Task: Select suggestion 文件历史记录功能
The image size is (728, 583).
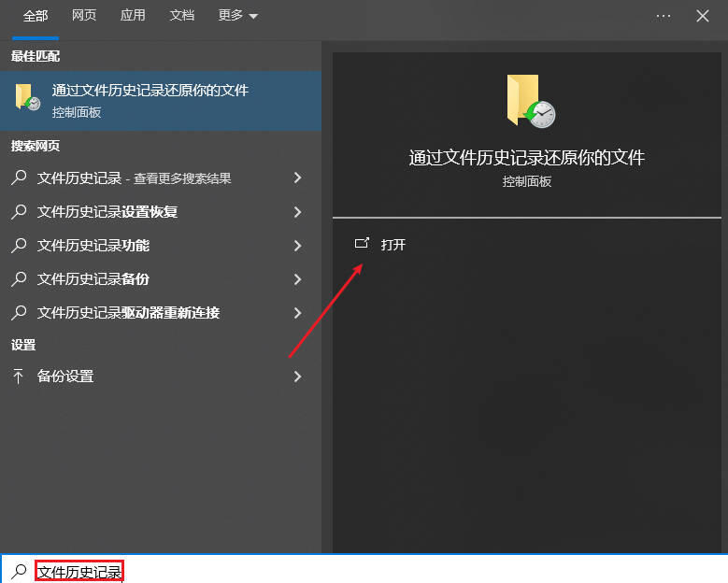Action: coord(161,246)
